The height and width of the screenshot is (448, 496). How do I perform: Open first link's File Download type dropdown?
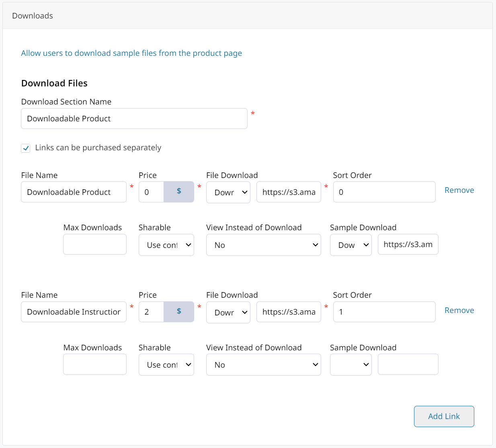click(228, 192)
